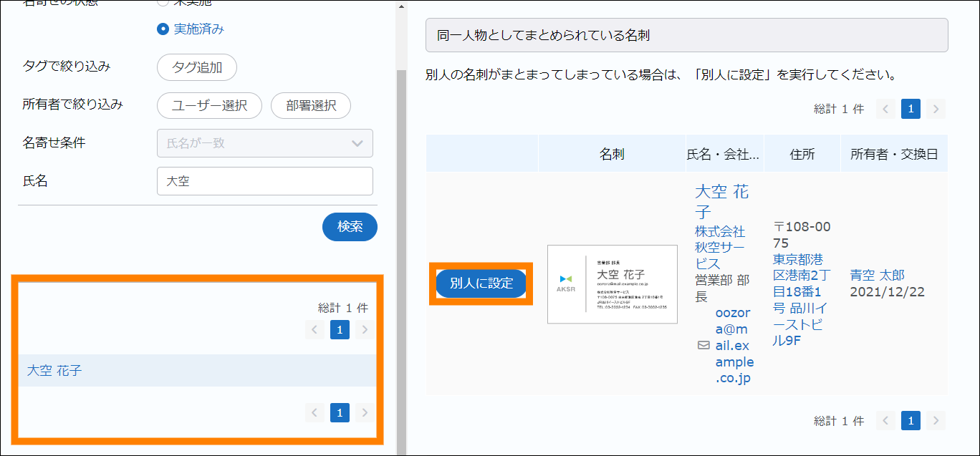Click next-page arrow above the left results list
Viewport: 980px width, 456px height.
(x=364, y=329)
